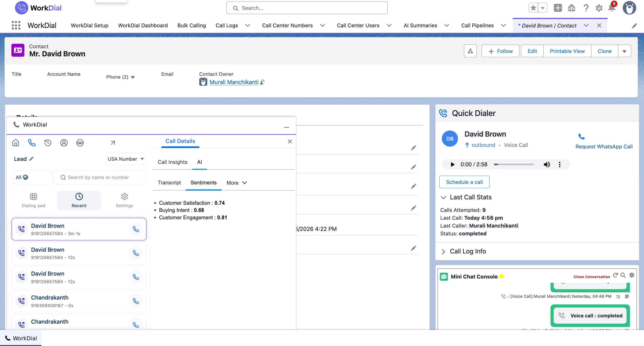Open call history icon in softphone toolbar

tap(48, 143)
